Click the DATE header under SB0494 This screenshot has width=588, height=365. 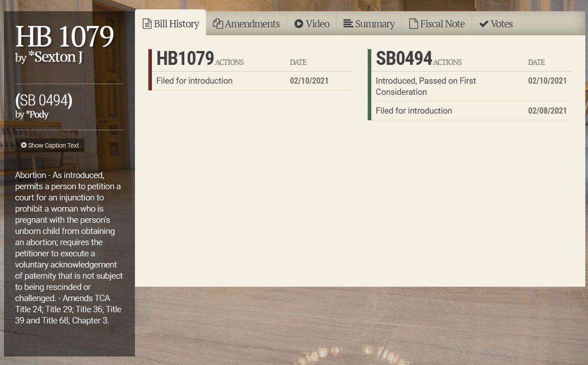(536, 62)
